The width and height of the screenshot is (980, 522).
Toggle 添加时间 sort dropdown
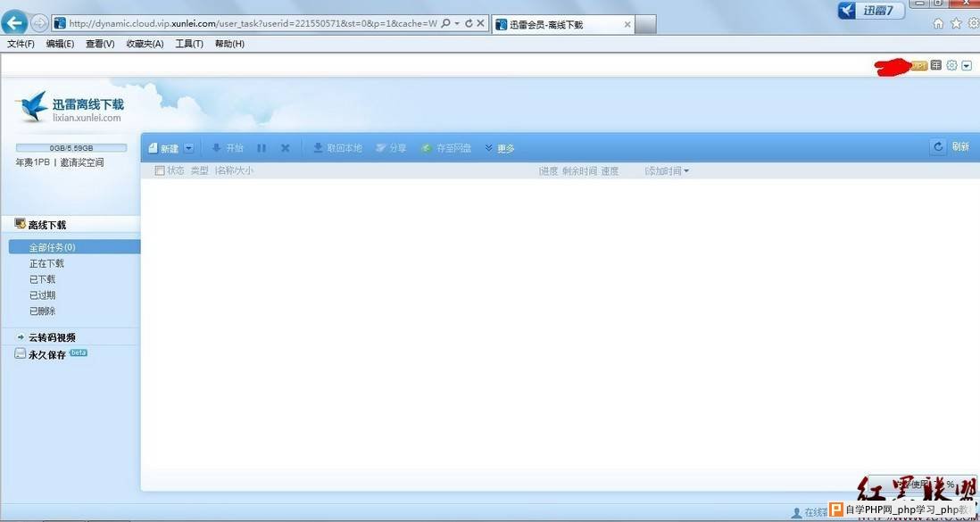(668, 170)
